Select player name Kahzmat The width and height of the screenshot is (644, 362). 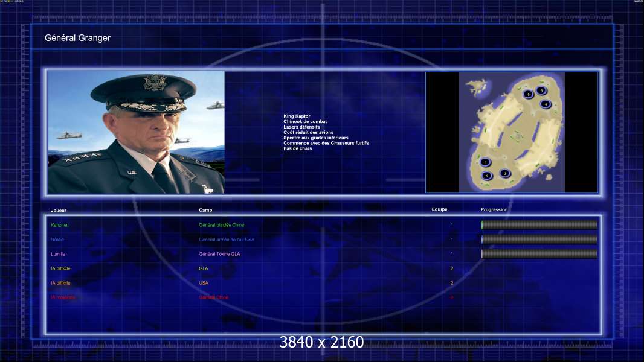[60, 225]
